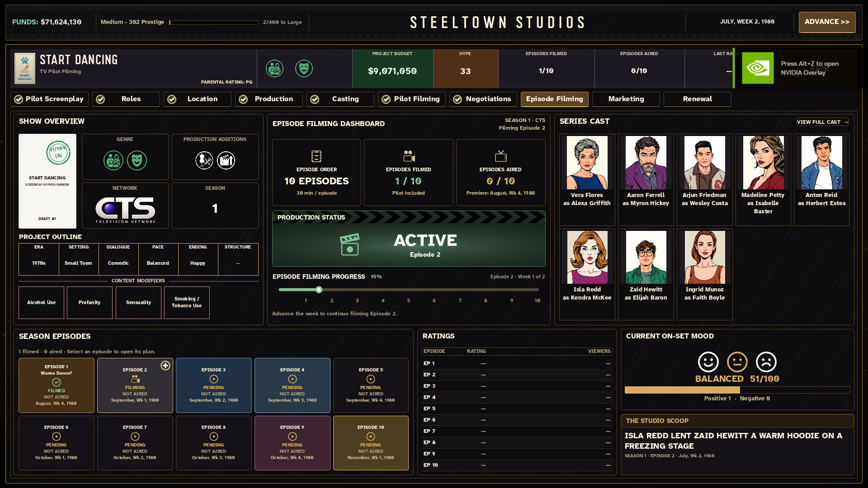The image size is (868, 488).
Task: Click the clapperboard icon in Production Status
Action: [350, 244]
